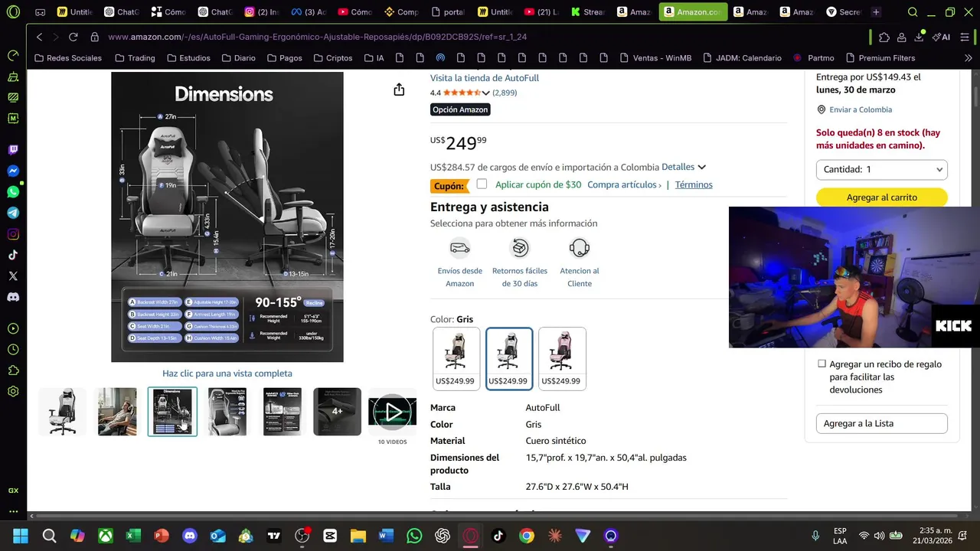Open Telegram in the Opera sidebar
Viewport: 980px width, 551px height.
[13, 213]
